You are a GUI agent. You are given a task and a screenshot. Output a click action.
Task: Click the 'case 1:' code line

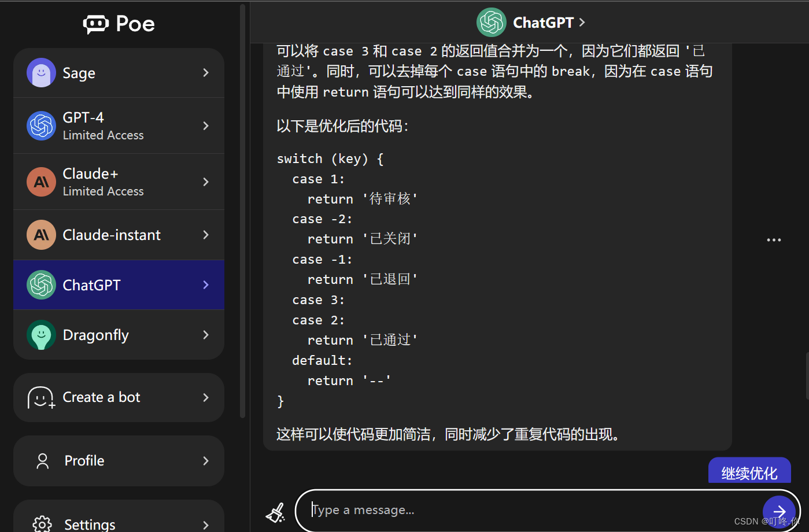tap(319, 179)
